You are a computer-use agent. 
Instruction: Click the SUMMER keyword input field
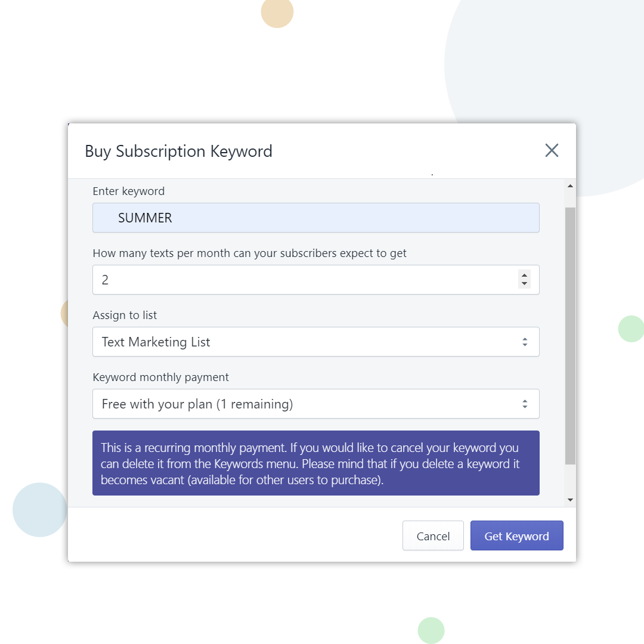pyautogui.click(x=316, y=218)
